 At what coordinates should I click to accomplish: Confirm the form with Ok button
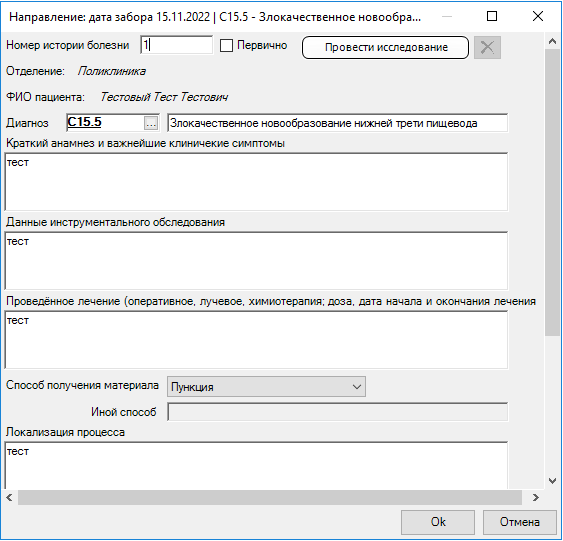pyautogui.click(x=438, y=522)
